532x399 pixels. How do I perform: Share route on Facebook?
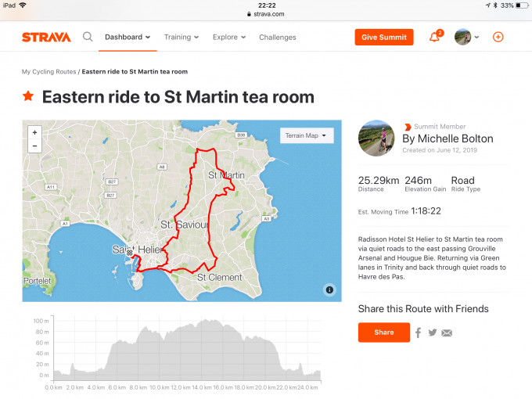pyautogui.click(x=419, y=332)
